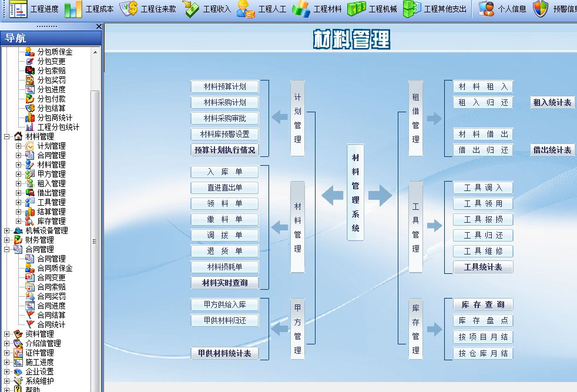Viewport: 577px width, 392px height.
Task: Collapse the 合同管理 parent tree node
Action: point(6,250)
